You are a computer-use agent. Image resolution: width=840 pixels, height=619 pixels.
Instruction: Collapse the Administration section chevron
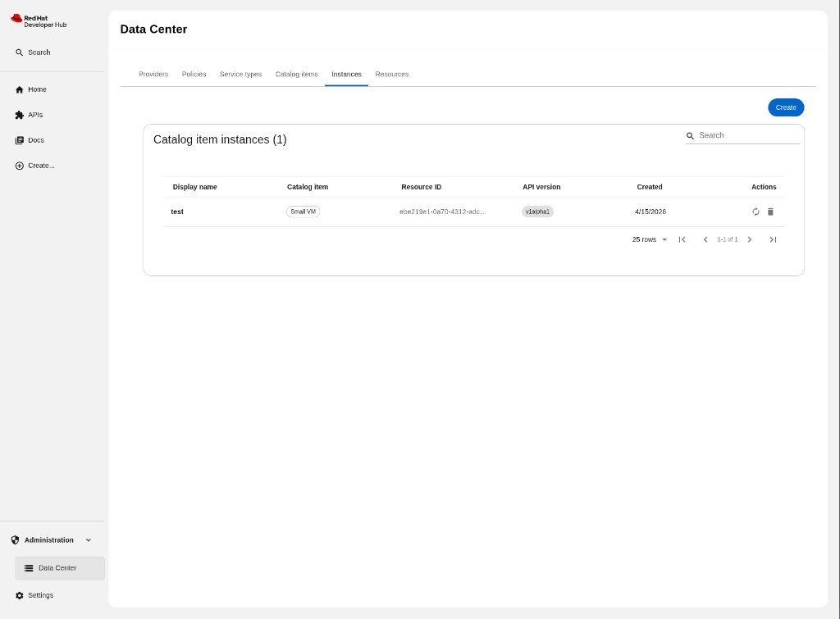pyautogui.click(x=89, y=540)
